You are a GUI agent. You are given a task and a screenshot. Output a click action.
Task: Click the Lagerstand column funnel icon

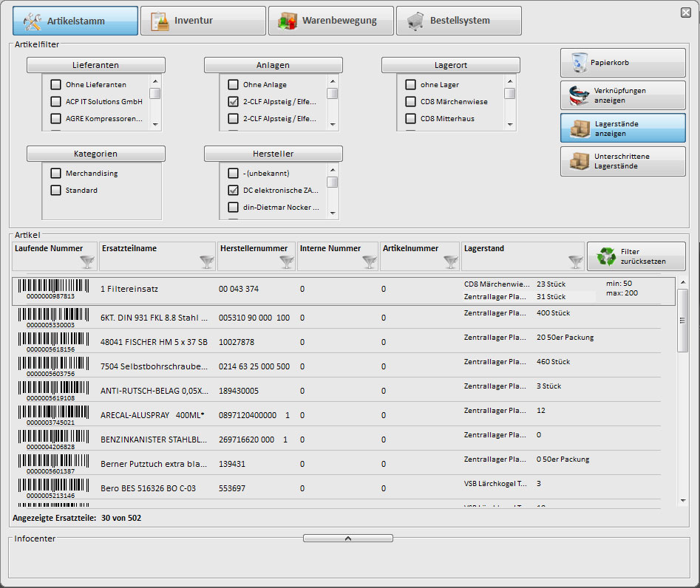[x=575, y=261]
